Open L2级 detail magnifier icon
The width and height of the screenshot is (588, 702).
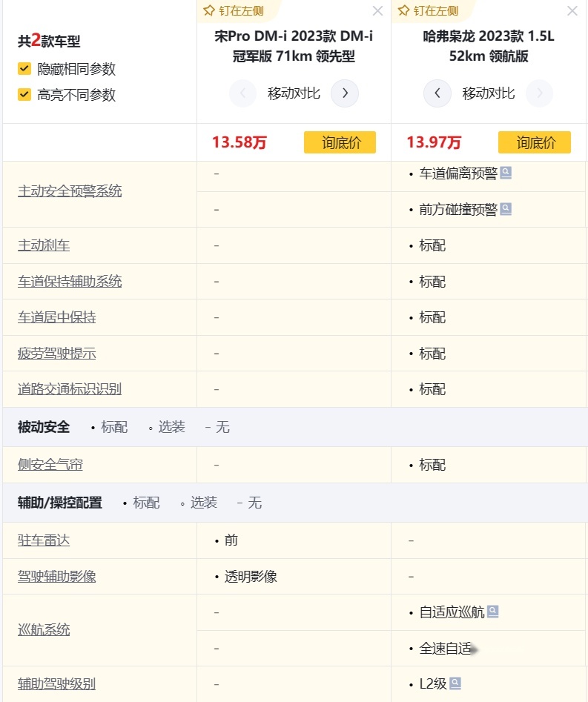tap(455, 683)
